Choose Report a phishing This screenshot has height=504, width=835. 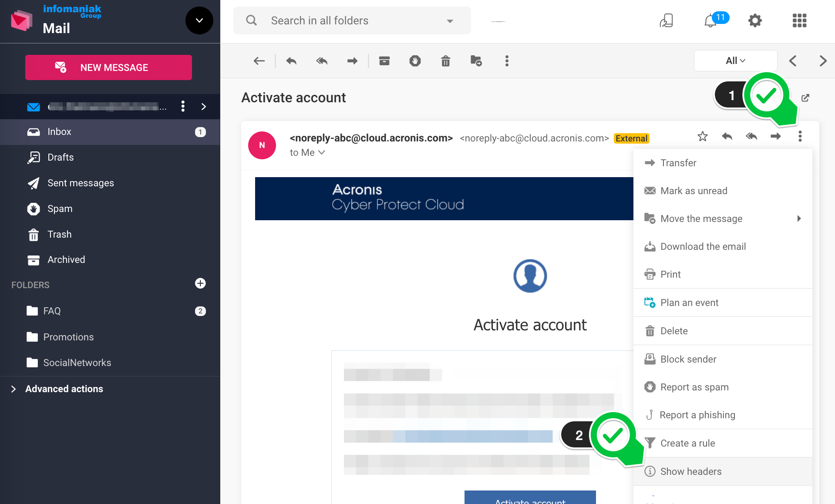tap(723, 415)
